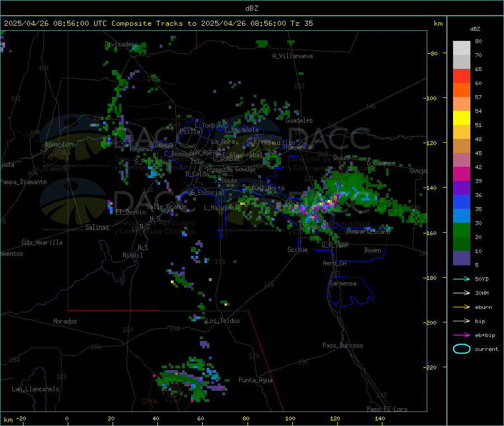Viewport: 504px width, 426px height.
Task: Click the Divisadero map label
Action: [121, 44]
